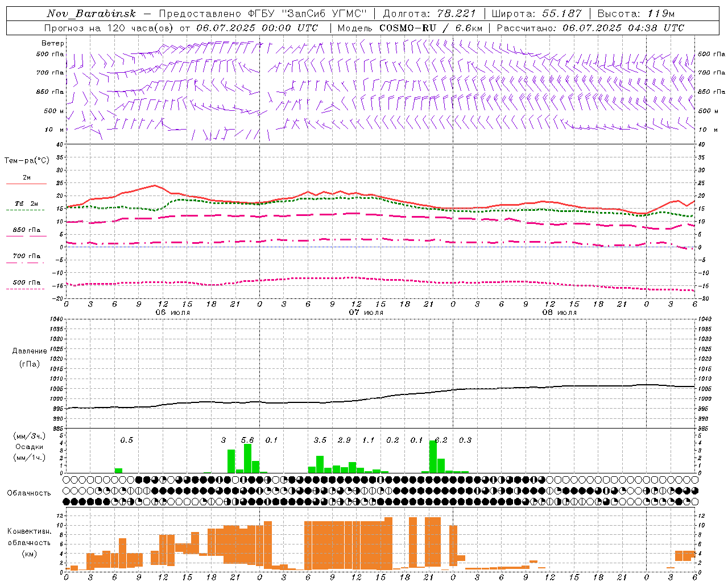728x582 pixels.
Task: Select the Тем-ра(°C) temperature panel label
Action: coord(27,161)
